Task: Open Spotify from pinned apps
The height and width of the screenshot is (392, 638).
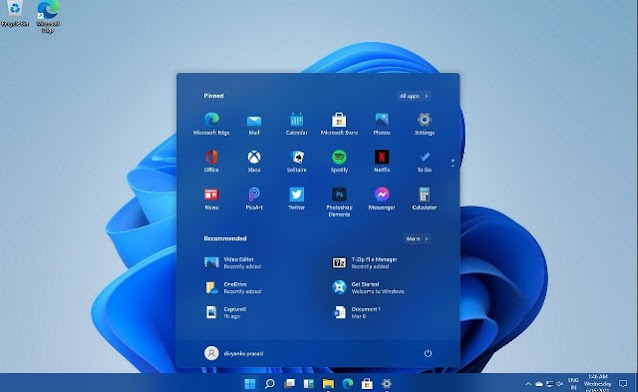Action: click(339, 161)
